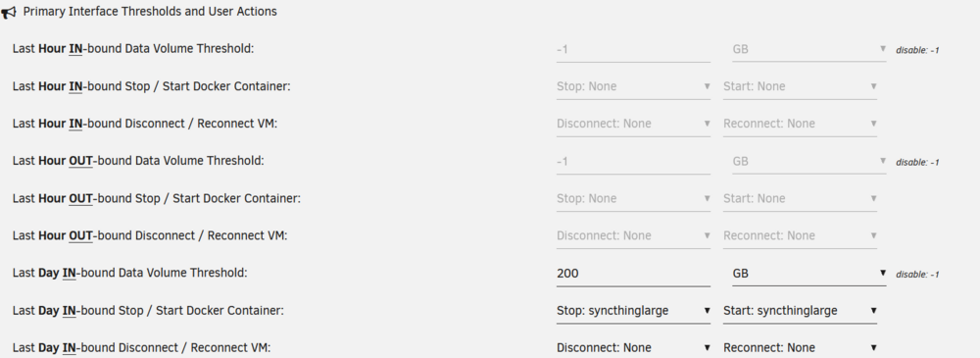Open Last Hour OUT-bound GB unit dropdown

pos(808,162)
